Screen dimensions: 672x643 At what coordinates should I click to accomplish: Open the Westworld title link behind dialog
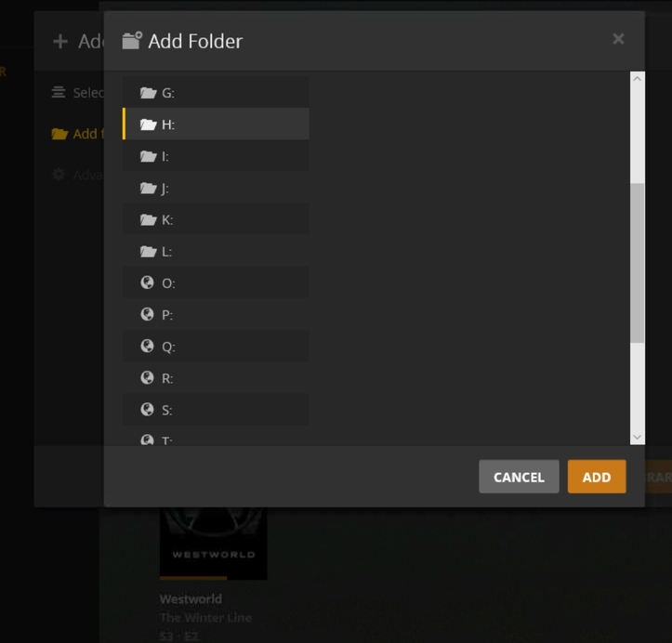coord(191,598)
